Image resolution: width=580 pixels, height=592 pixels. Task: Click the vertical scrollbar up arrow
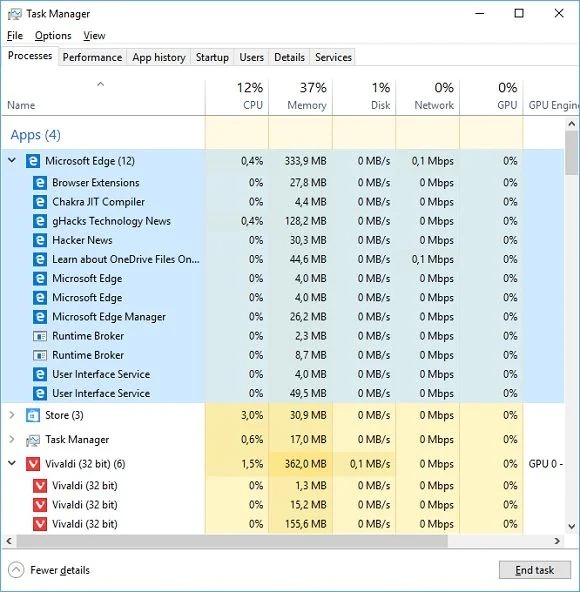click(x=571, y=124)
